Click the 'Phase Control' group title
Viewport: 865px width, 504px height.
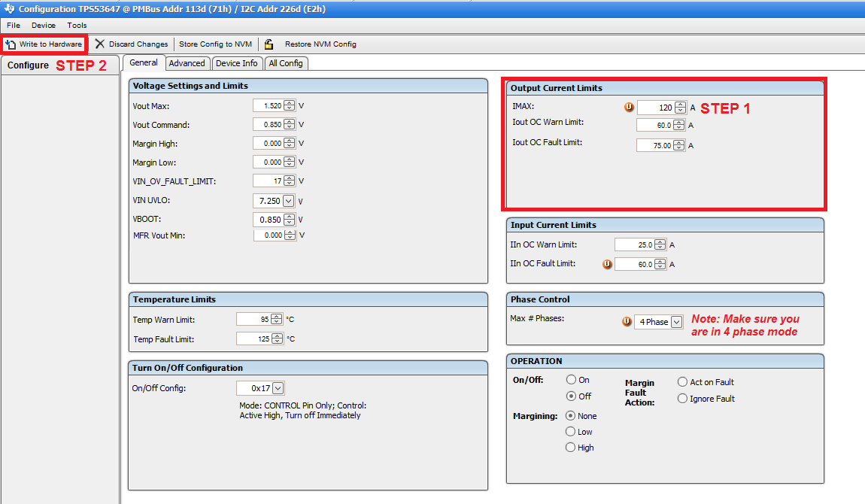540,299
